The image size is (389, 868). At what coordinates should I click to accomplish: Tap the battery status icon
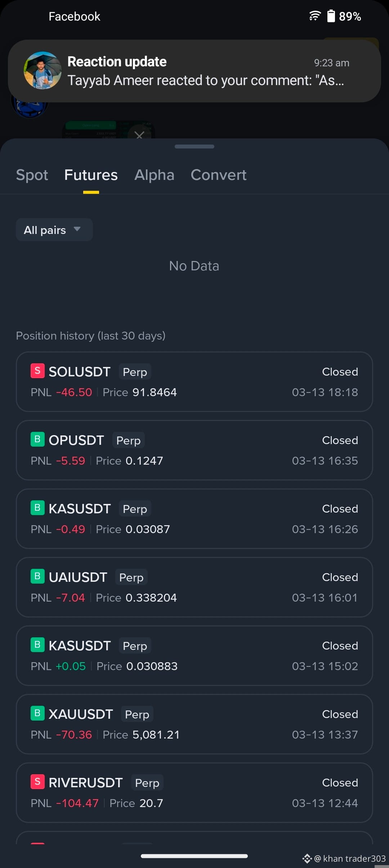(x=331, y=16)
